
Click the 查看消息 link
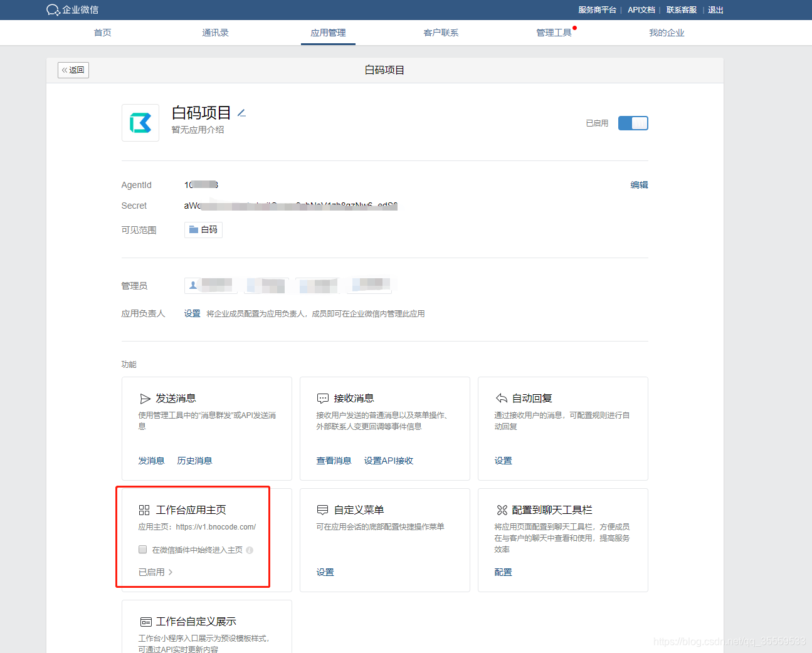[x=334, y=461]
